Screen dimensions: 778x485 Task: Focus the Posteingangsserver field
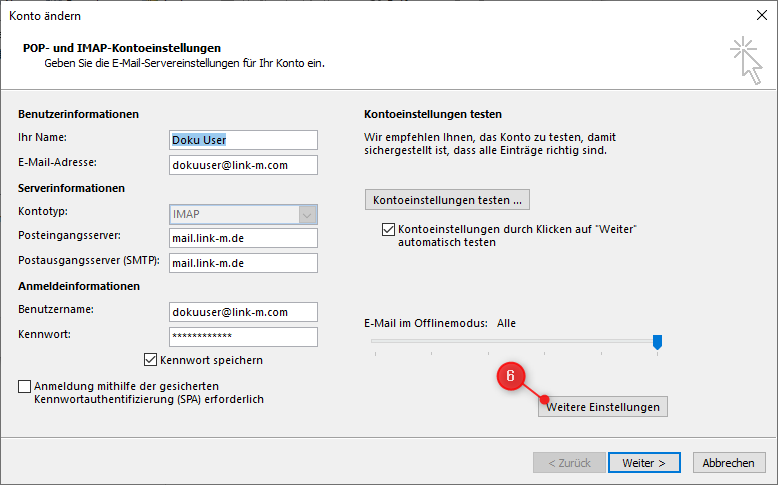[243, 238]
